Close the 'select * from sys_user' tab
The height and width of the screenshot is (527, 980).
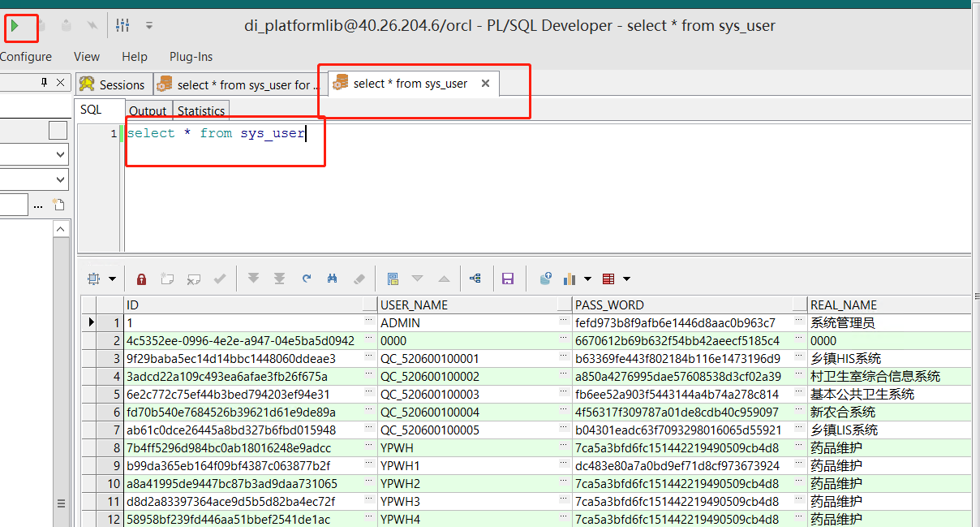tap(485, 83)
